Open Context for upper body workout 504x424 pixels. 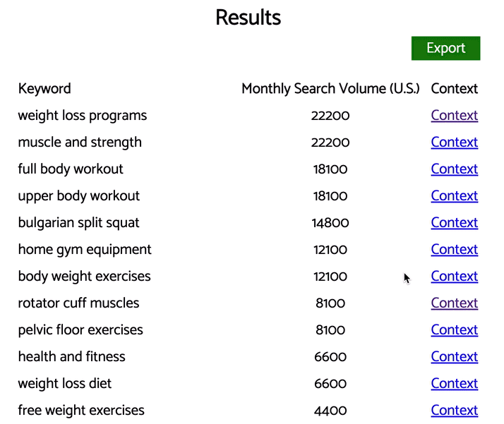(454, 196)
